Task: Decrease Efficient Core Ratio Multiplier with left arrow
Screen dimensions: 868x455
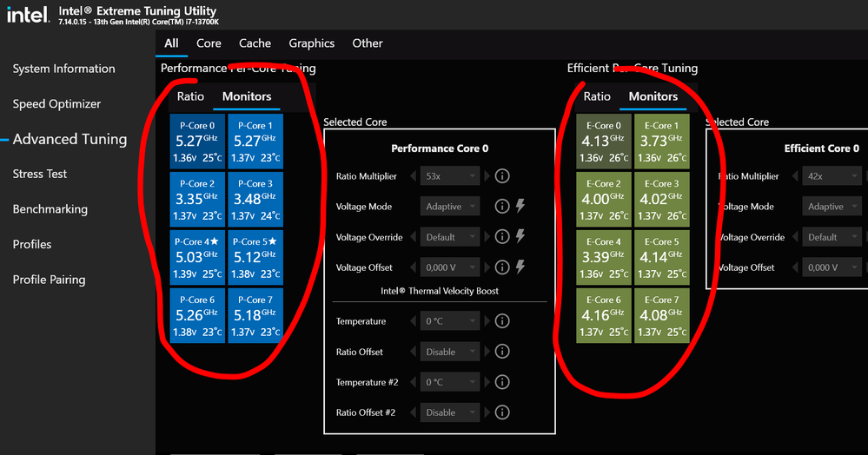Action: pos(795,176)
